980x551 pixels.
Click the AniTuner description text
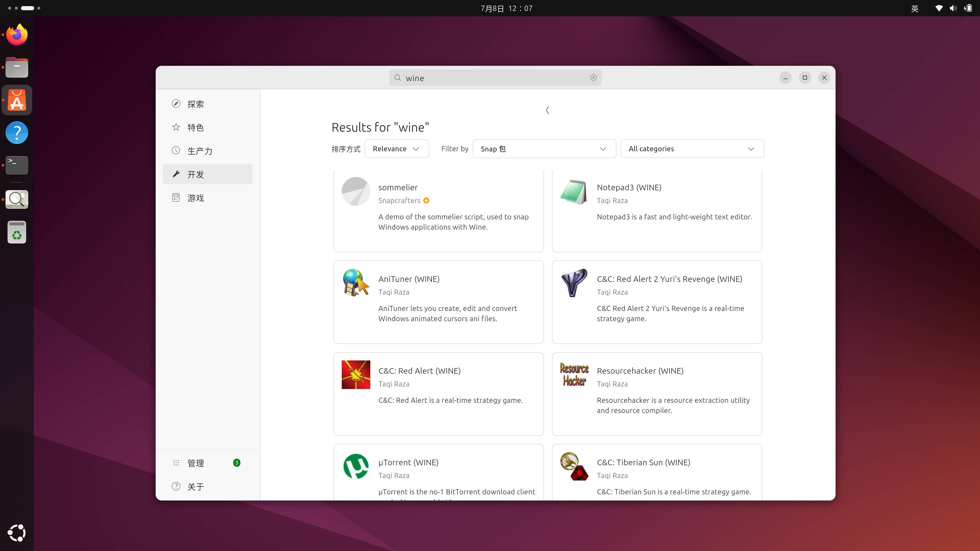pos(448,313)
